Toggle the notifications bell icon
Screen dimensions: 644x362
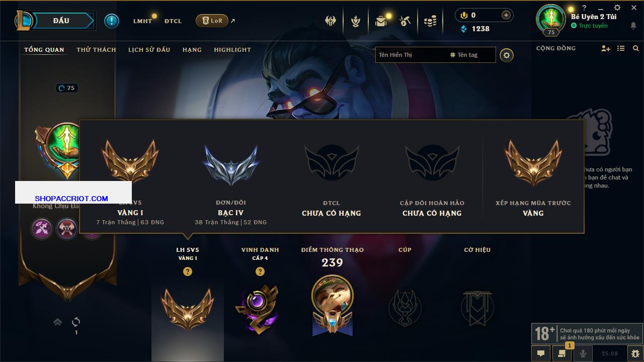pos(633,26)
